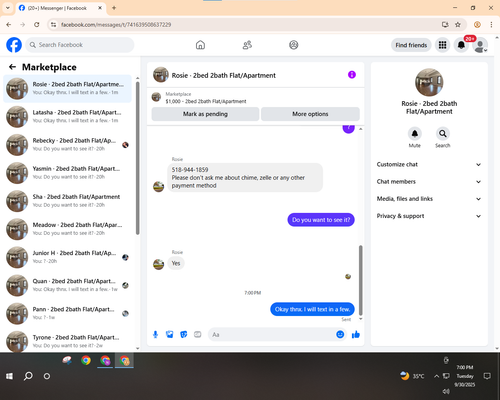
Task: Mute this conversation with the bell icon
Action: click(414, 134)
